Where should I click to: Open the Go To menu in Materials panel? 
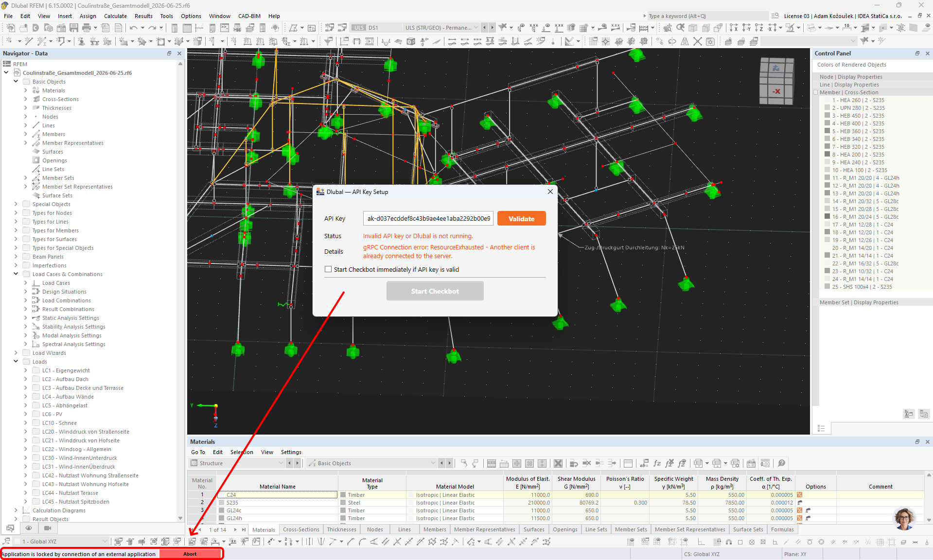pyautogui.click(x=198, y=452)
